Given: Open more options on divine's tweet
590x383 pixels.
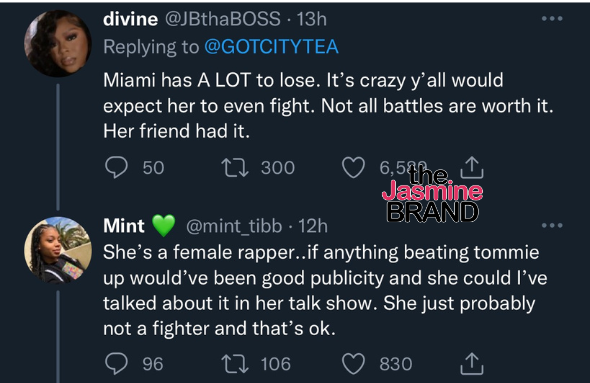Looking at the screenshot, I should pos(552,18).
